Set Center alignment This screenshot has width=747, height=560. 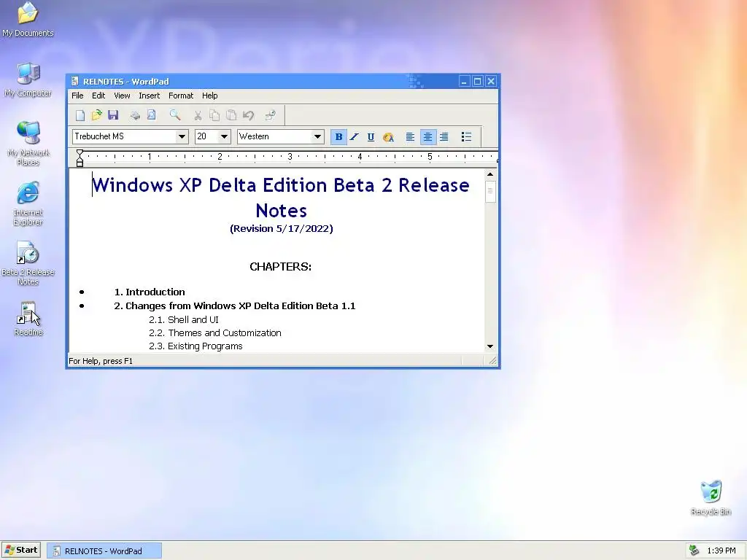tap(427, 137)
